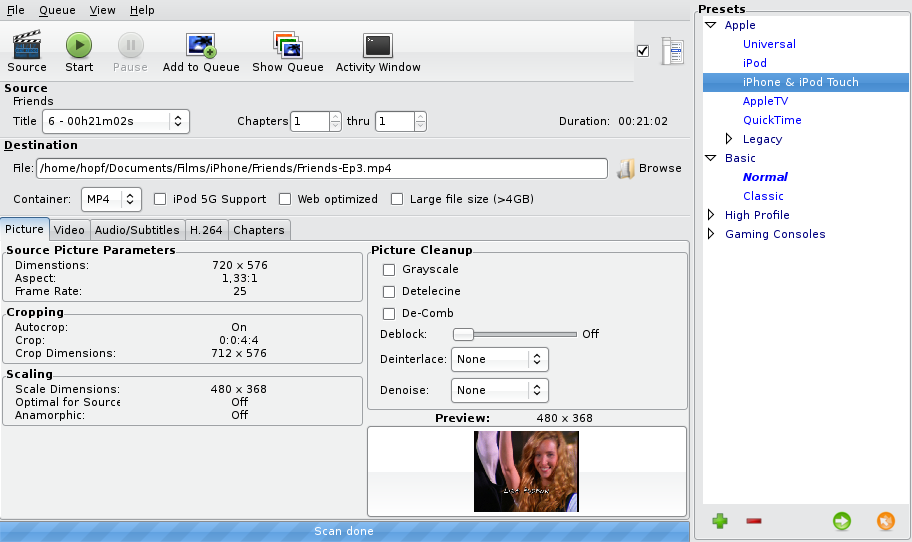Screen dimensions: 912x542
Task: Click the orange circular presets icon
Action: (885, 520)
